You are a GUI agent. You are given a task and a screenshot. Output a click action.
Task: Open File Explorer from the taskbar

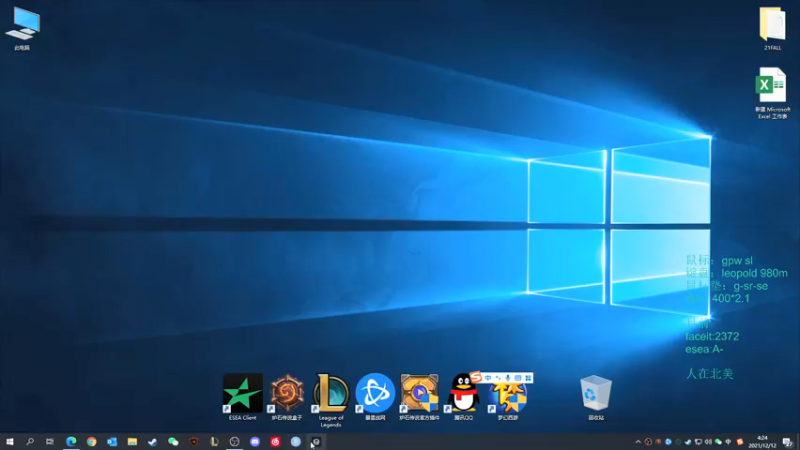[132, 442]
